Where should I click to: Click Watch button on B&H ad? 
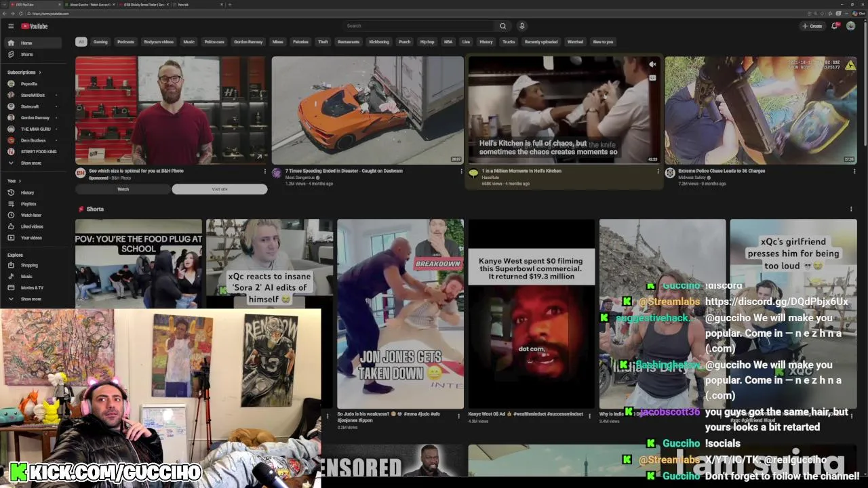click(123, 189)
